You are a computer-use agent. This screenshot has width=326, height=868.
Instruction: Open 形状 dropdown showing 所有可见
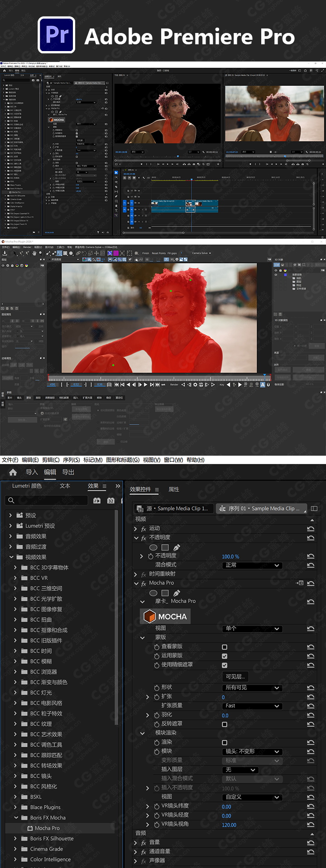(x=252, y=688)
